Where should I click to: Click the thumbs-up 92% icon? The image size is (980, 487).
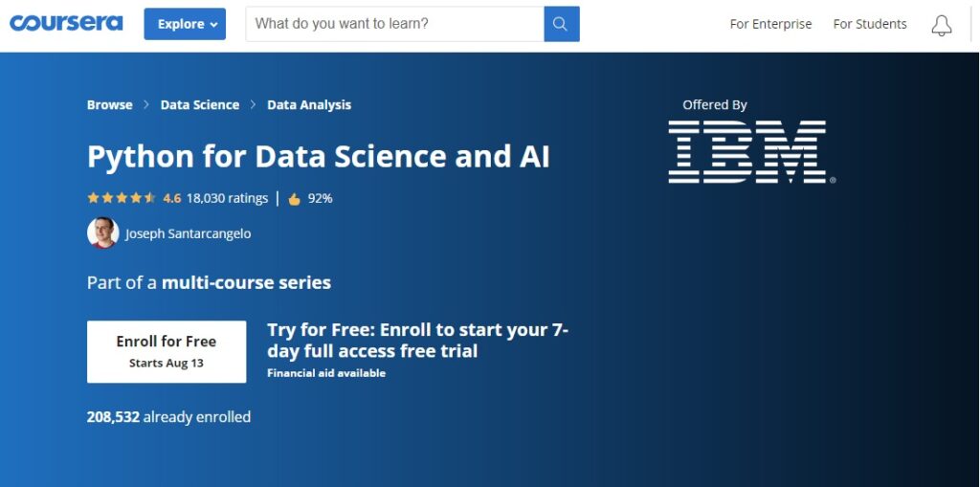click(x=295, y=199)
